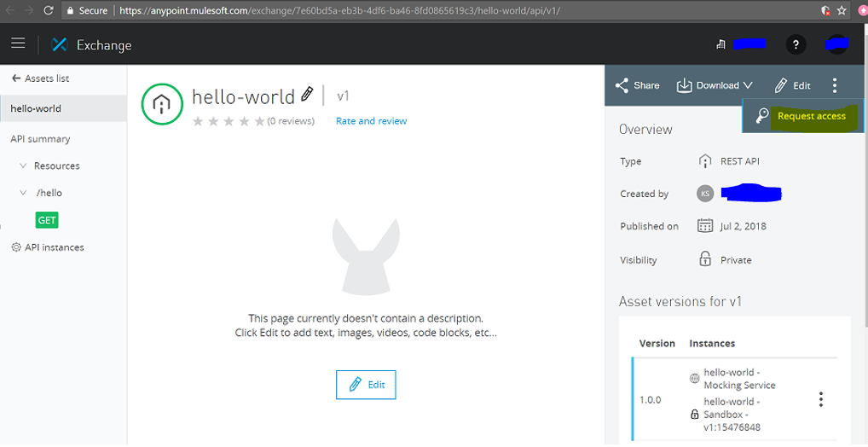Collapse the /hello resource chevron
The image size is (868, 447).
23,193
